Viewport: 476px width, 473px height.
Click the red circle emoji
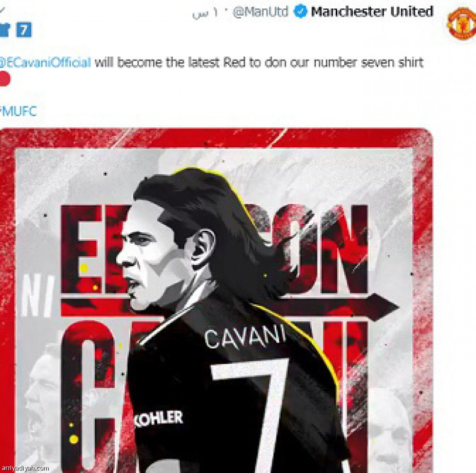pyautogui.click(x=4, y=79)
